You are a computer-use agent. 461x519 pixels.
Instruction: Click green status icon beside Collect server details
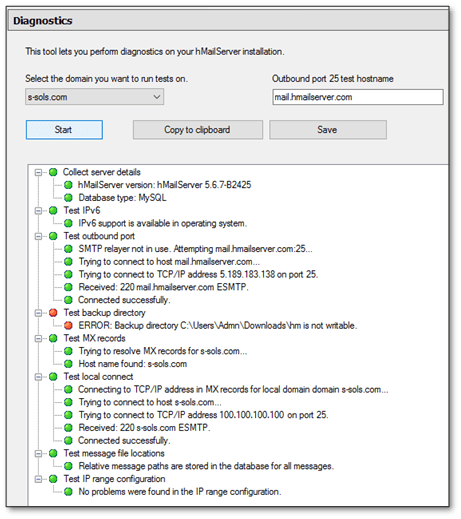pos(53,172)
